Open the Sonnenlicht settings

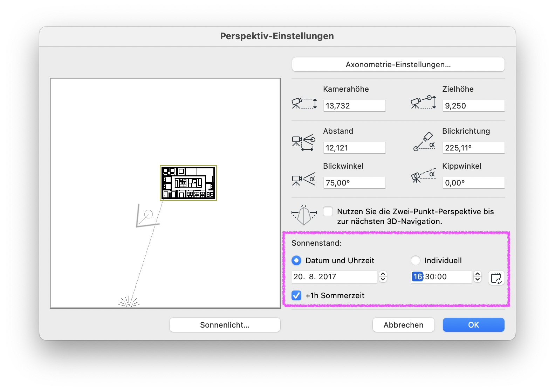(225, 325)
